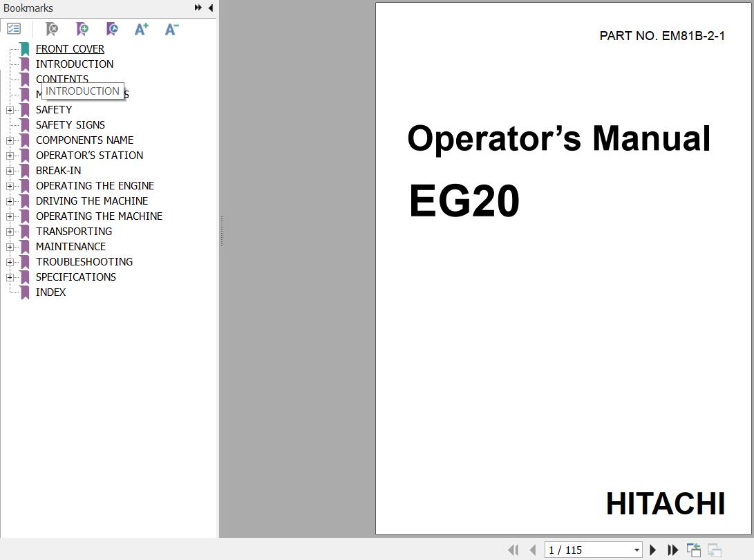Screen dimensions: 754x560
Task: Expand the OPERATING THE MACHINE bookmark
Action: click(10, 216)
